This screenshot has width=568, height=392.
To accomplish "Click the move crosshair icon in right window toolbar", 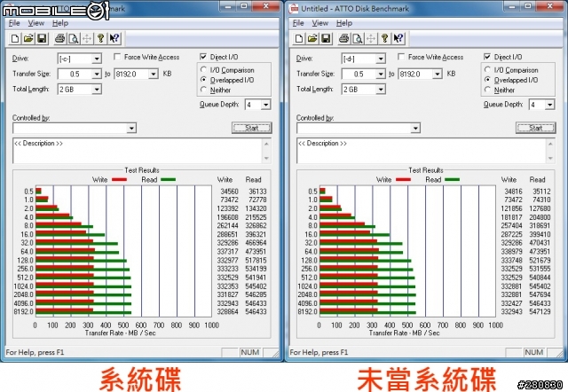I will pos(371,38).
